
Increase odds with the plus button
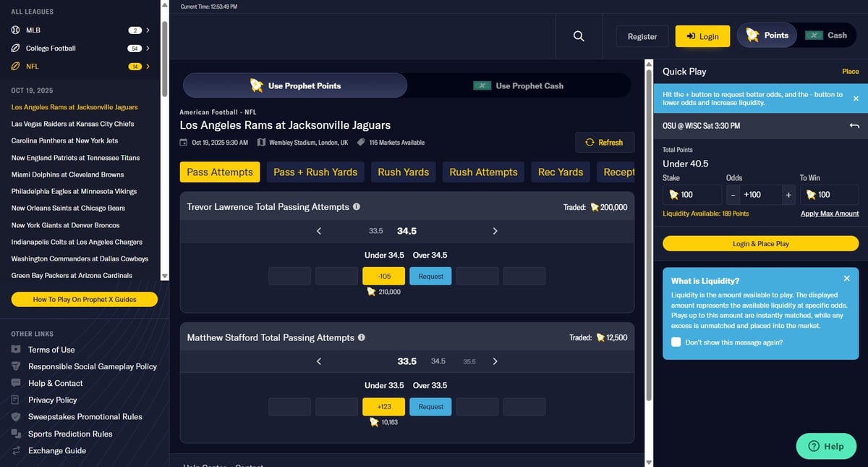pos(788,195)
